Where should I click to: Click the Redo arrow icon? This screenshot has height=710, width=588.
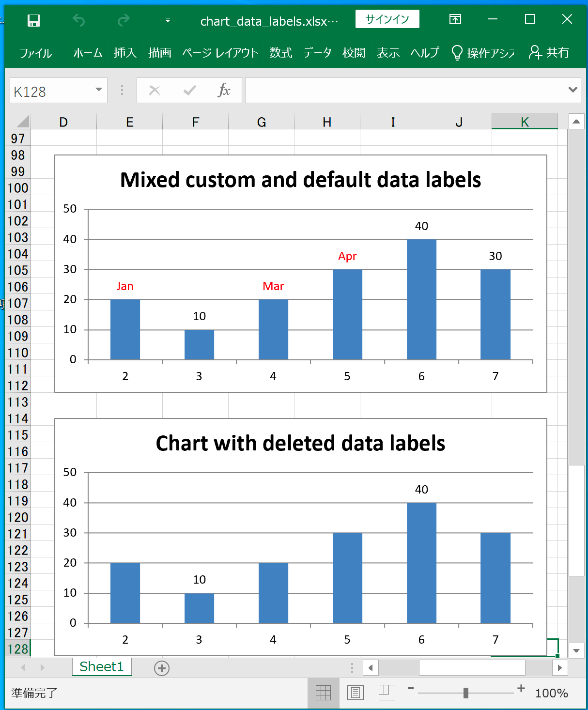point(124,20)
